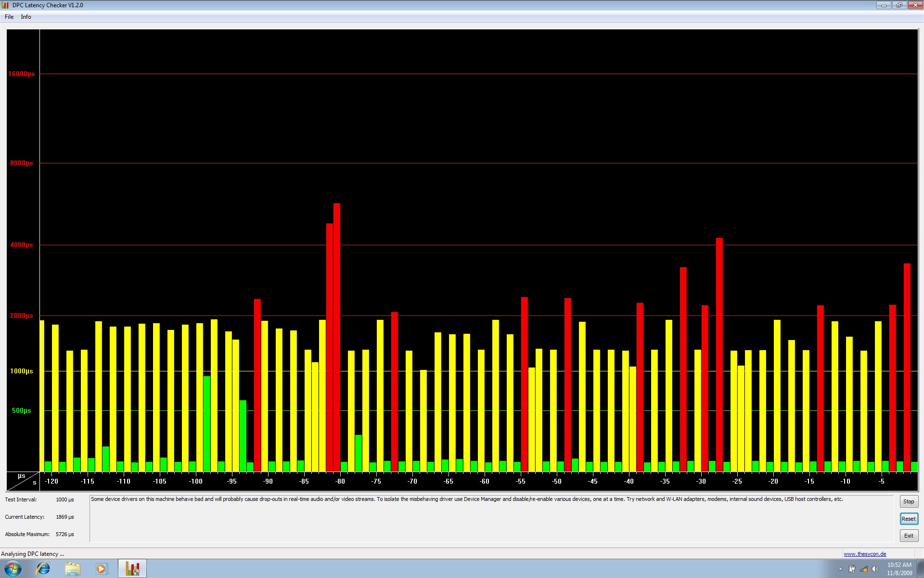Click the 2000µs axis label

coord(22,315)
